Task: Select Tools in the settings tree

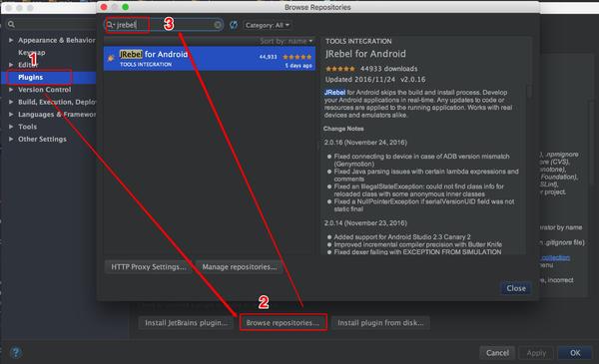Action: (x=28, y=127)
